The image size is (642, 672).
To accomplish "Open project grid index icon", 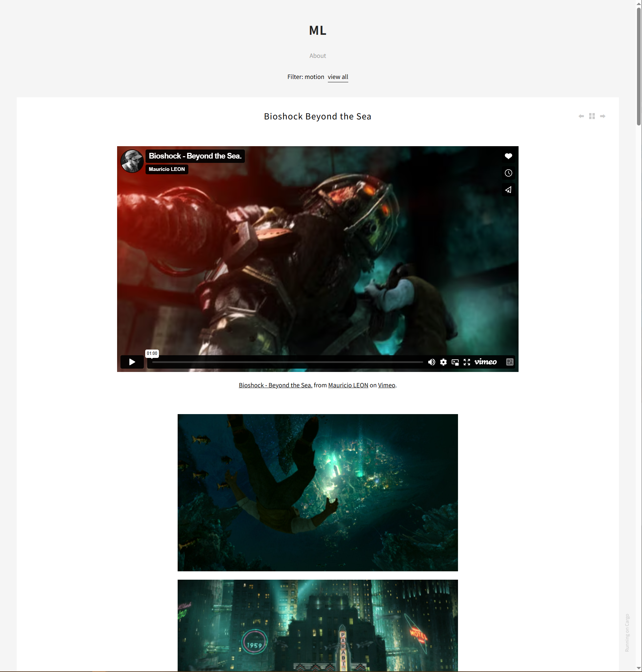I will [592, 116].
